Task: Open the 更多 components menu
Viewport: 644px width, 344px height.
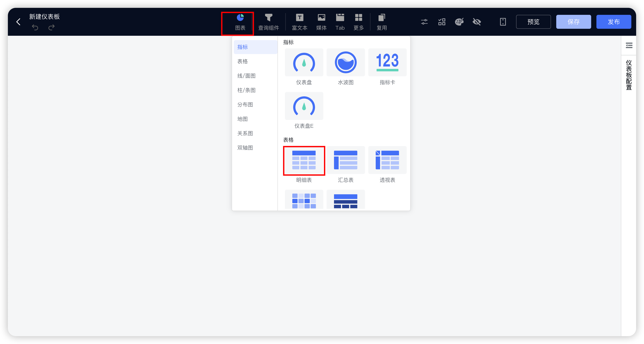Action: coord(358,22)
